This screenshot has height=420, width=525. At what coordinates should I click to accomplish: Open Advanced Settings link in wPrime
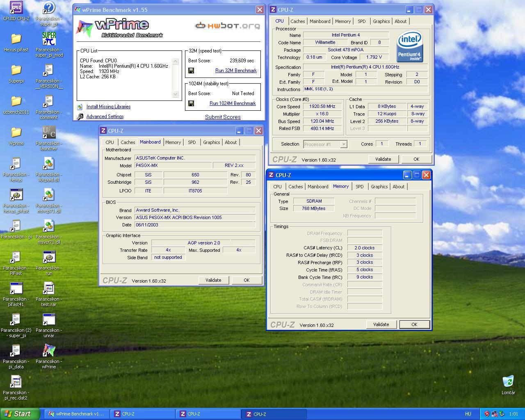pos(105,116)
